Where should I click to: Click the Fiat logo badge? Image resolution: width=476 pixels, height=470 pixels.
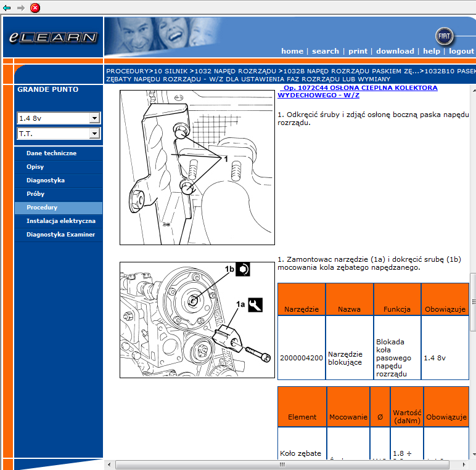pyautogui.click(x=444, y=36)
